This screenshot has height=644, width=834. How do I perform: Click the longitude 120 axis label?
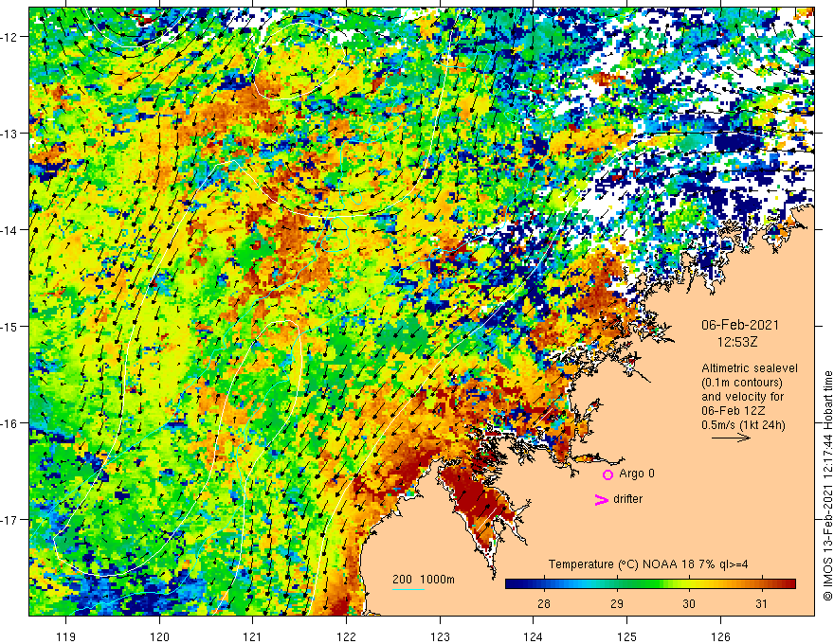tap(159, 636)
